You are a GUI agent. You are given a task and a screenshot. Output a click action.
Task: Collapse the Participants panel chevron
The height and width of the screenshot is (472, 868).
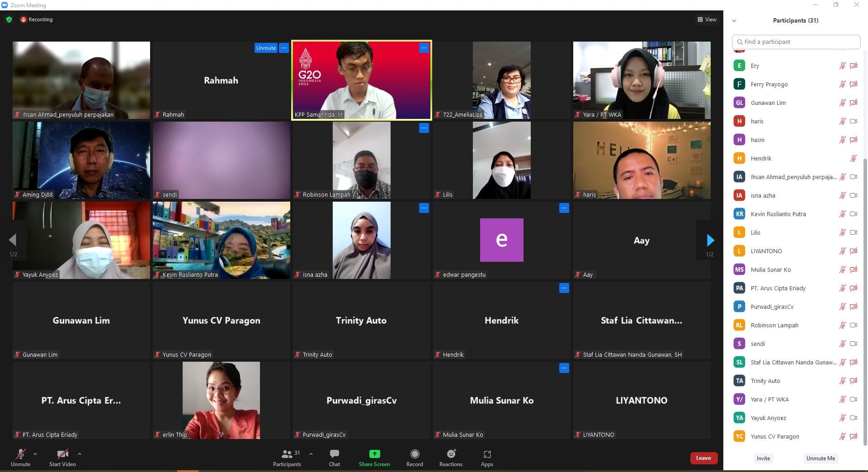pyautogui.click(x=734, y=21)
